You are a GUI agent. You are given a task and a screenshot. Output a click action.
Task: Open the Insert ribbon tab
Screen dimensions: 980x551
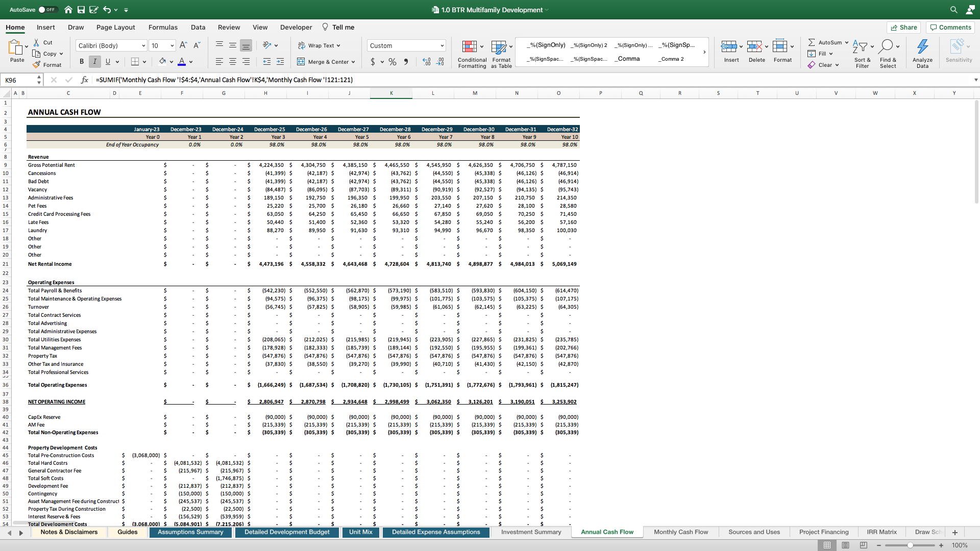click(x=45, y=28)
